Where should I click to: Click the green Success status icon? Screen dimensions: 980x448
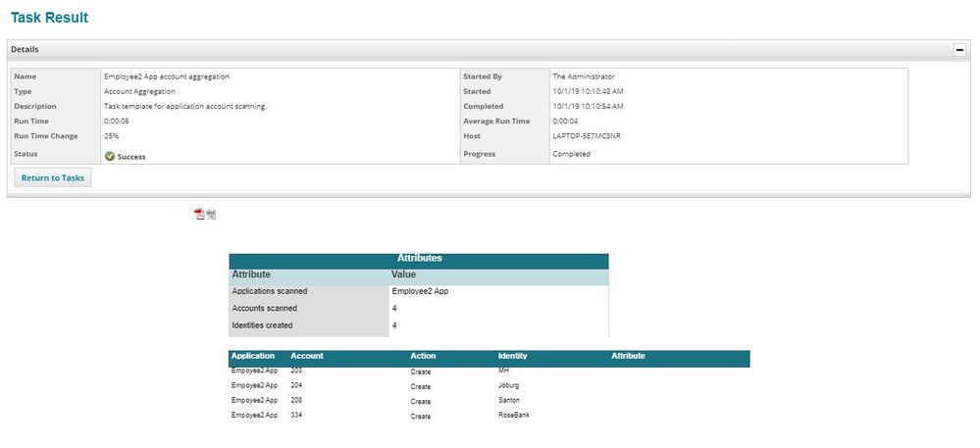[110, 156]
